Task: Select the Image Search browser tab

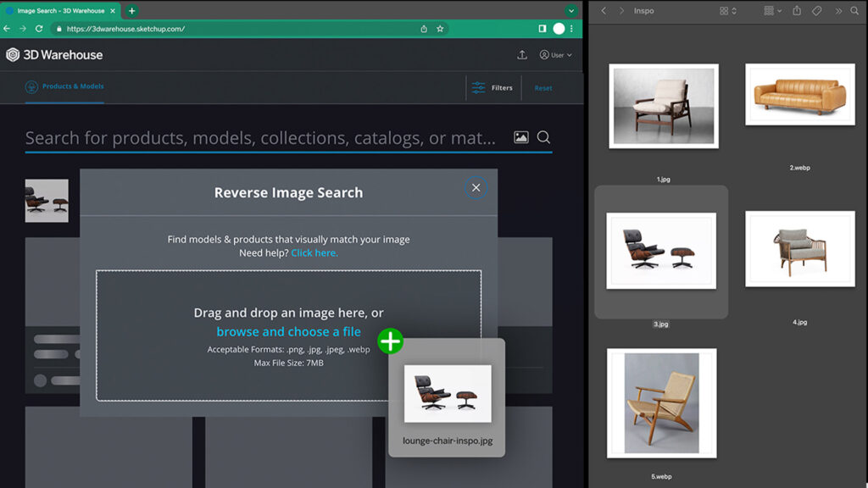Action: pos(59,10)
